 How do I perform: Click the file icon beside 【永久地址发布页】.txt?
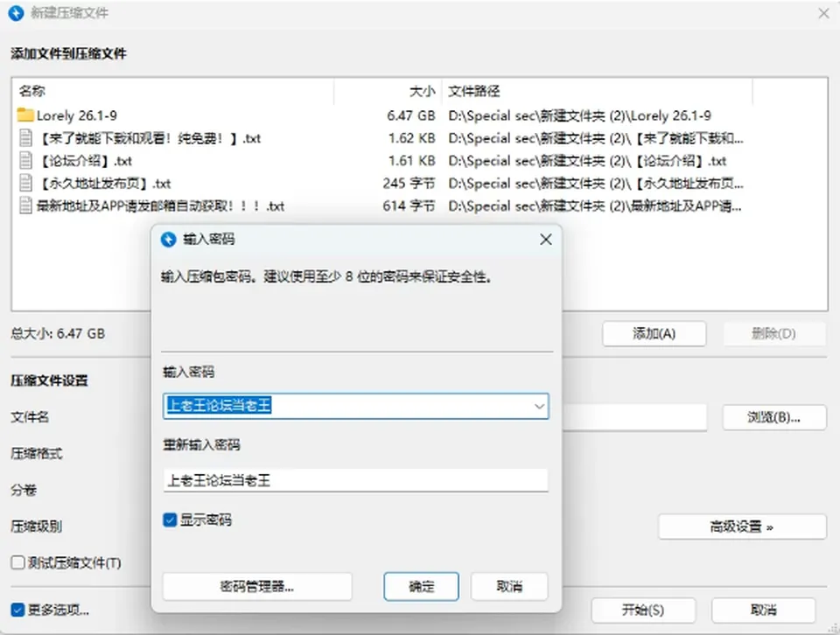tap(25, 183)
